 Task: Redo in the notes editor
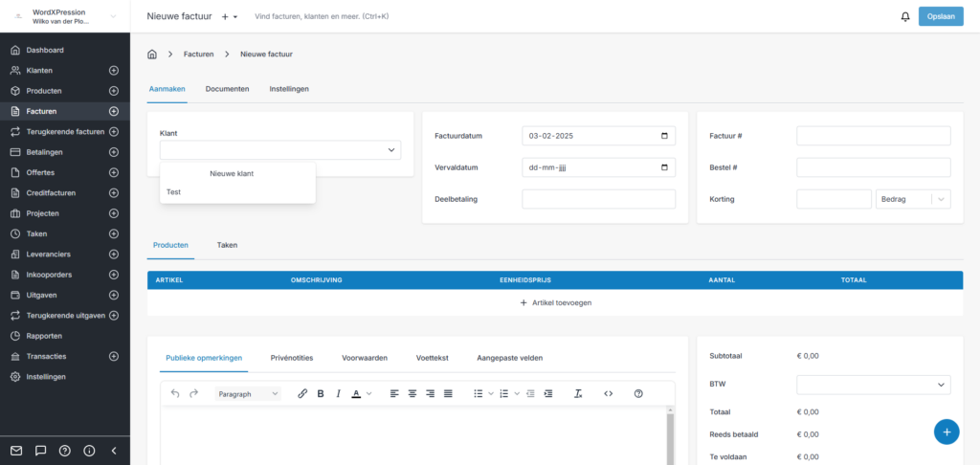tap(193, 394)
